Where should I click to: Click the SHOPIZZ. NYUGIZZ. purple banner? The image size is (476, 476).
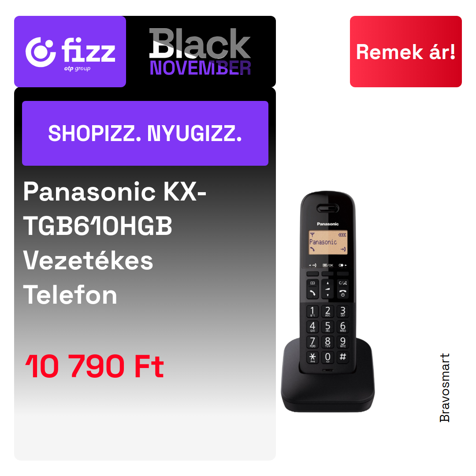[x=145, y=133]
